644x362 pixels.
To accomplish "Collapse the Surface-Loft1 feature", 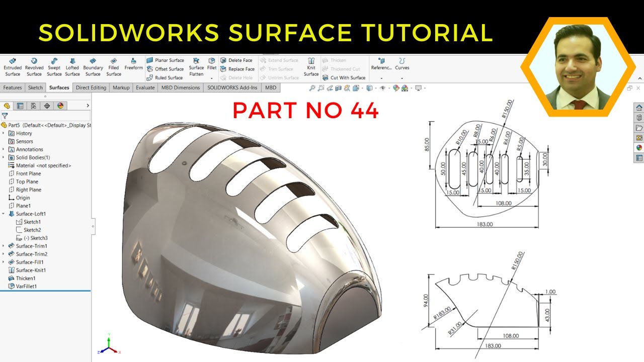I will [x=4, y=214].
